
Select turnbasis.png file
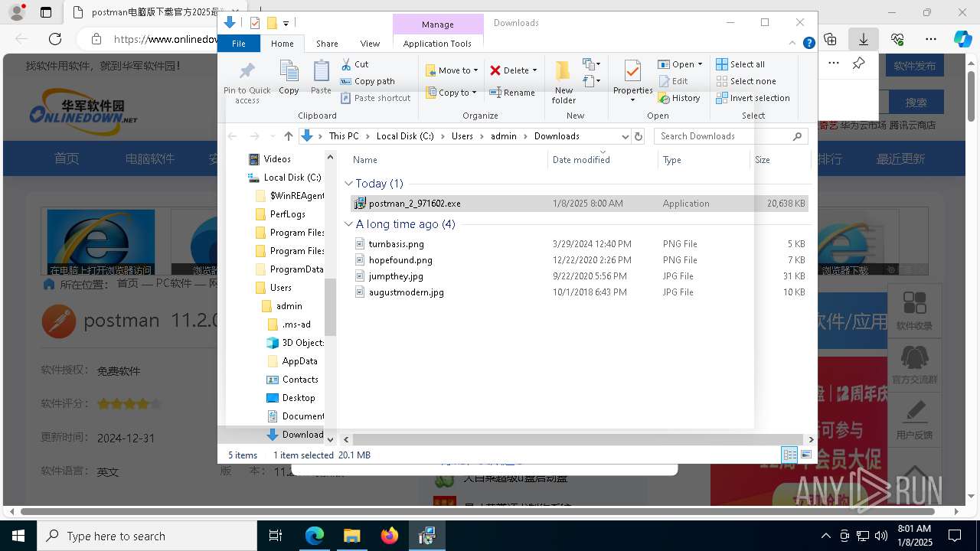[580, 244]
